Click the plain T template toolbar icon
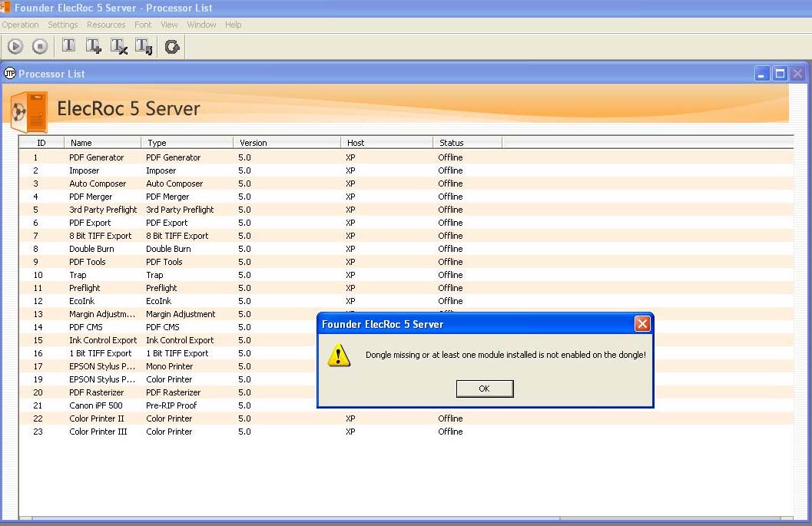This screenshot has height=526, width=812. pos(68,45)
